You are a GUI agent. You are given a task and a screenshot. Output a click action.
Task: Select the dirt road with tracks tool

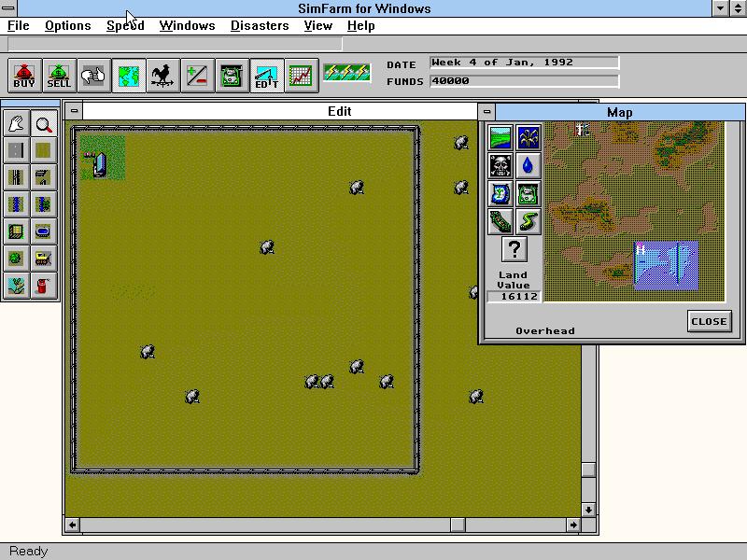[17, 177]
